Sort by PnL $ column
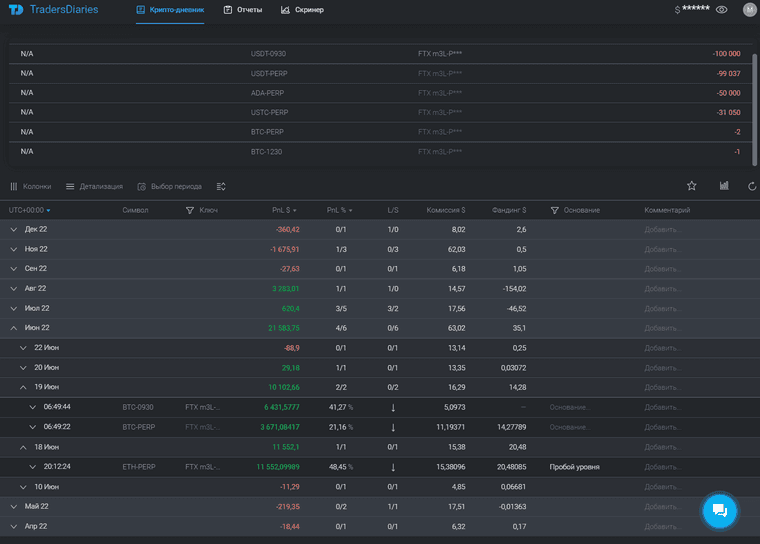The image size is (760, 544). coord(284,210)
